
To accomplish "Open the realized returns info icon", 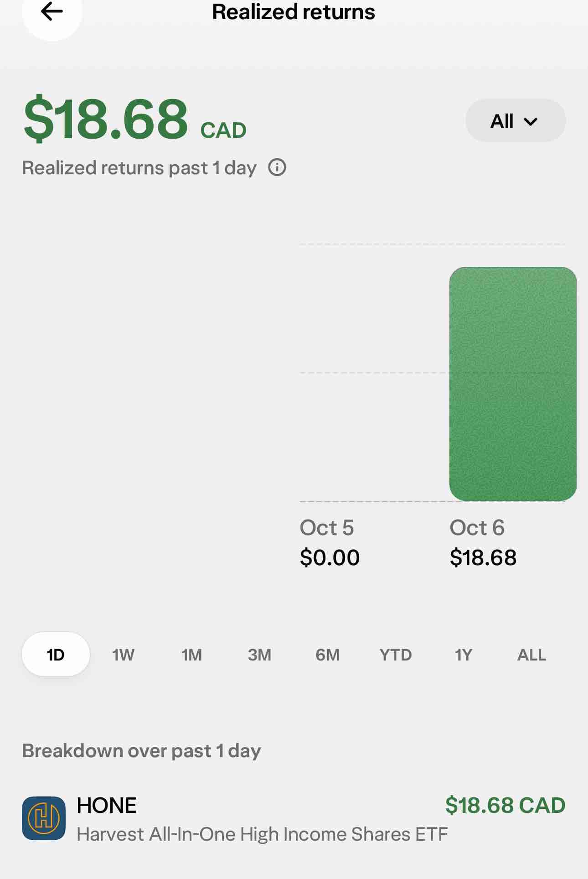I will tap(277, 167).
